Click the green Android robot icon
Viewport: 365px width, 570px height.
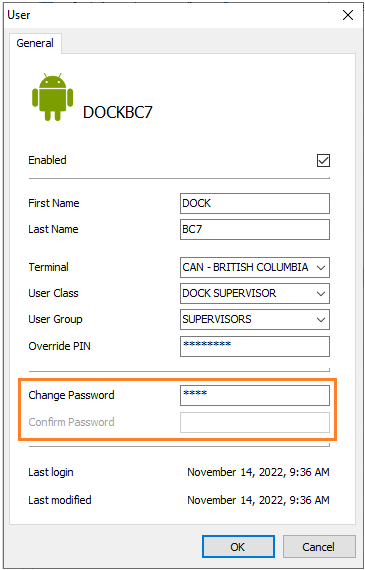52,97
